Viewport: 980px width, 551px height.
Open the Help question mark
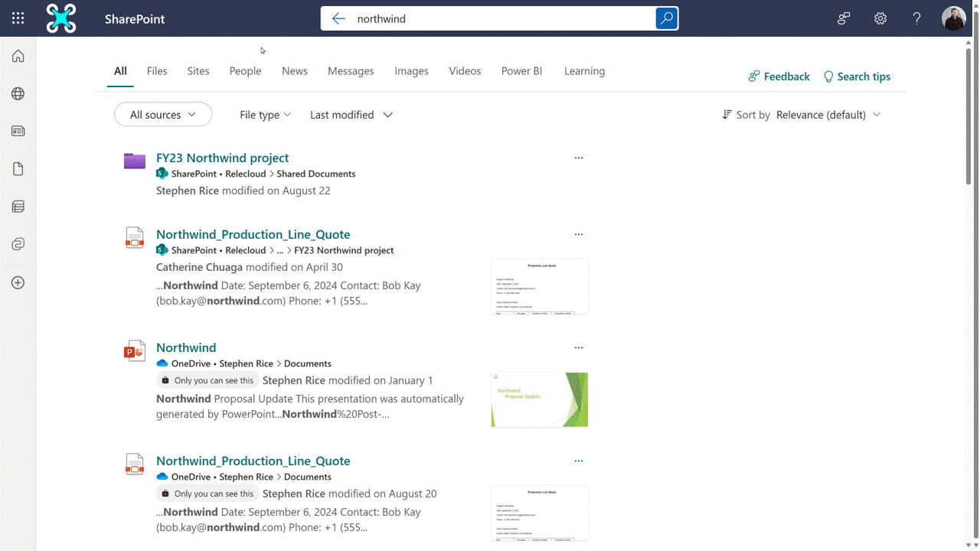click(916, 18)
